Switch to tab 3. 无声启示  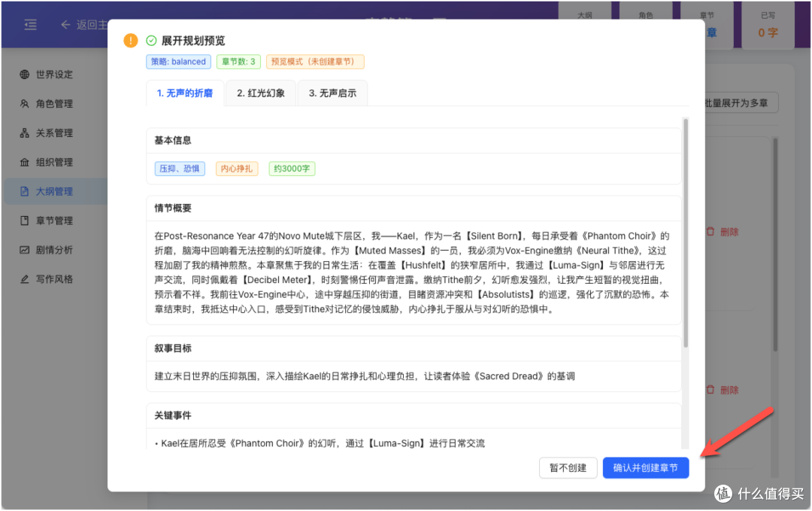click(332, 93)
